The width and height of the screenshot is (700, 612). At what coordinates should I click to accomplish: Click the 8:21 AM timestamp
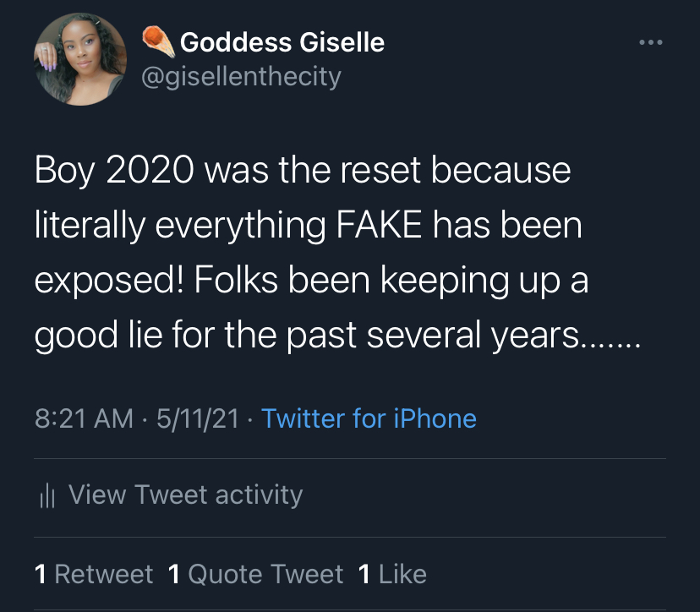coord(84,418)
